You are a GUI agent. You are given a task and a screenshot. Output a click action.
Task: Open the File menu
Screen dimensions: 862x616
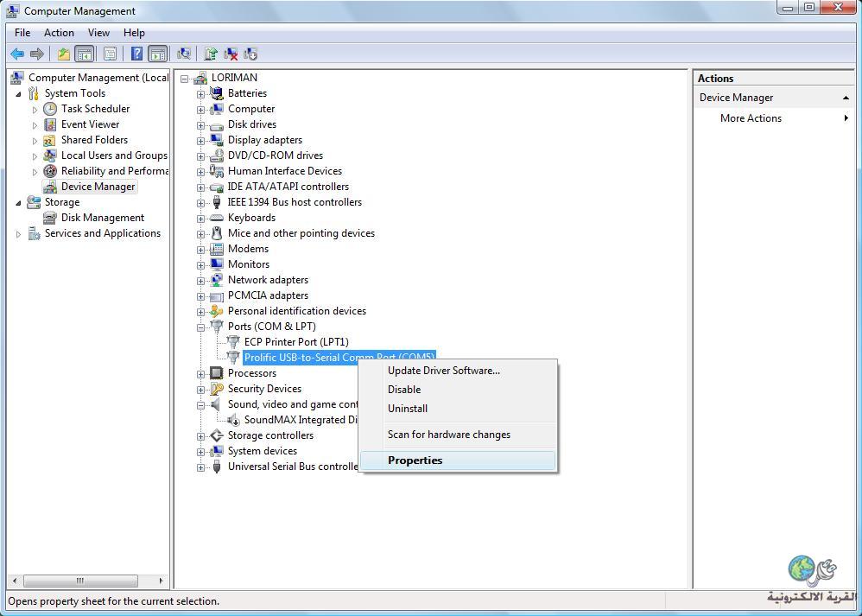(x=22, y=33)
